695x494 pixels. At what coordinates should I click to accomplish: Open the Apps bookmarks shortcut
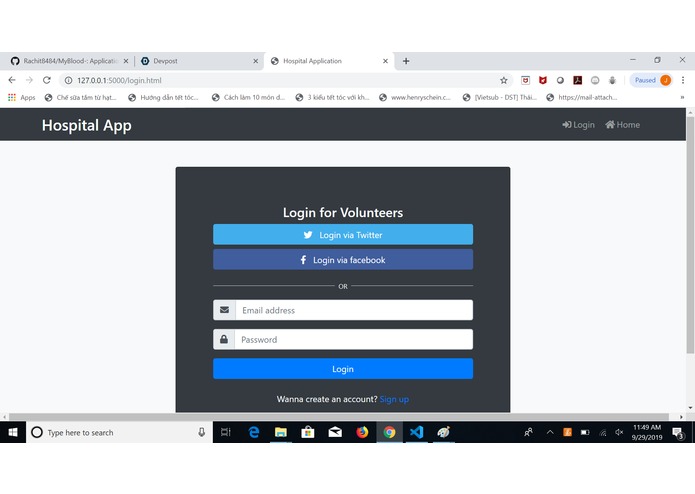(x=21, y=97)
